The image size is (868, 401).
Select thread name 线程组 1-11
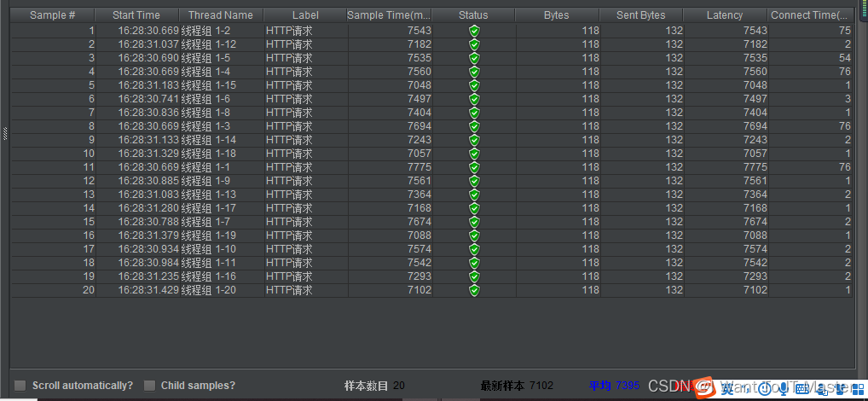click(209, 263)
